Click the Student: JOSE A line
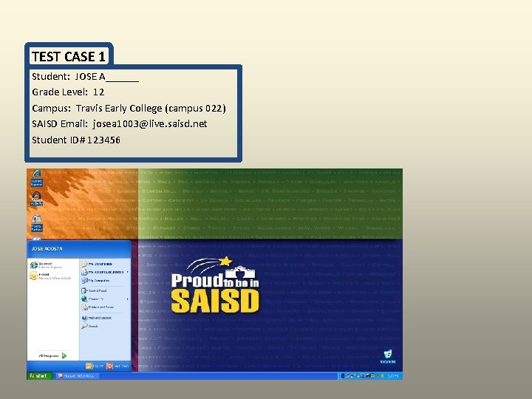Viewport: 532px width, 399px height. pos(85,76)
